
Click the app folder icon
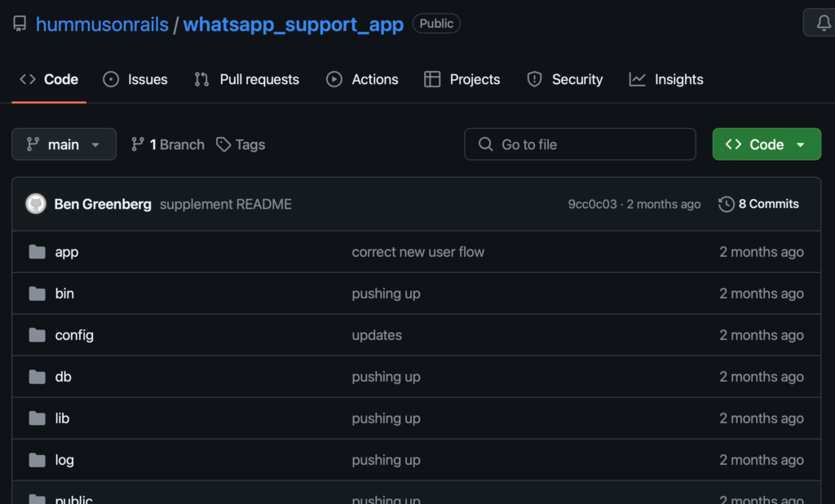[37, 251]
